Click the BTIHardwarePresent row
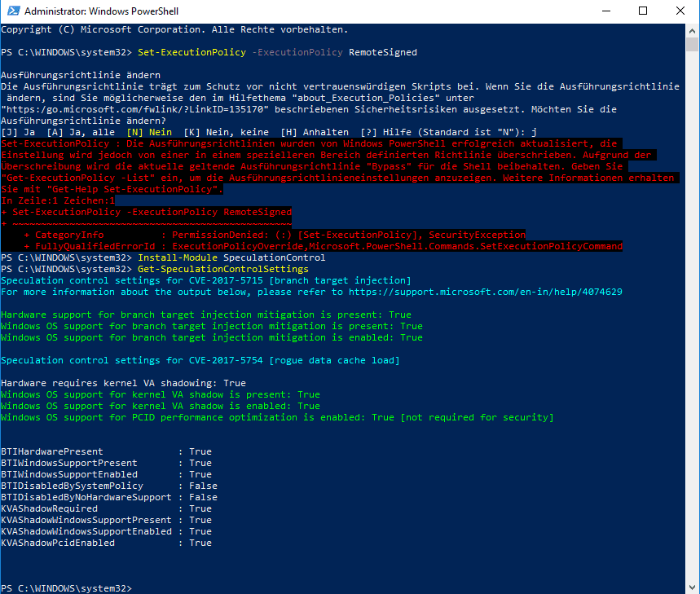 point(106,451)
